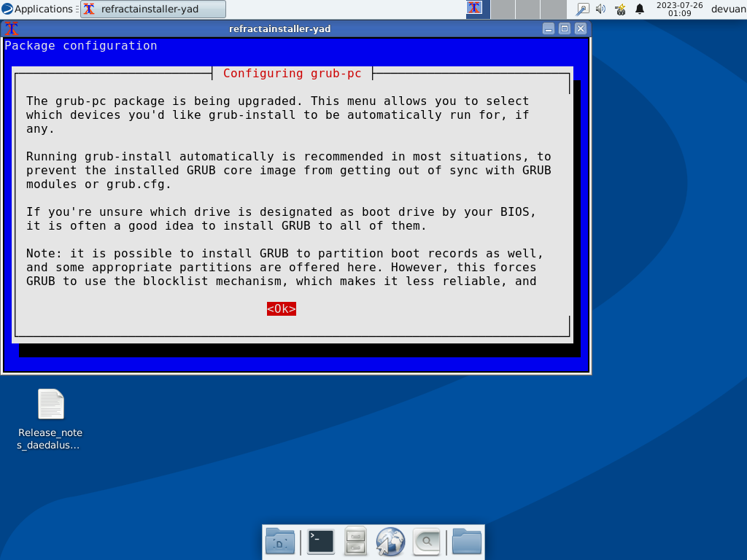Launch the web browser globe icon

coord(390,542)
